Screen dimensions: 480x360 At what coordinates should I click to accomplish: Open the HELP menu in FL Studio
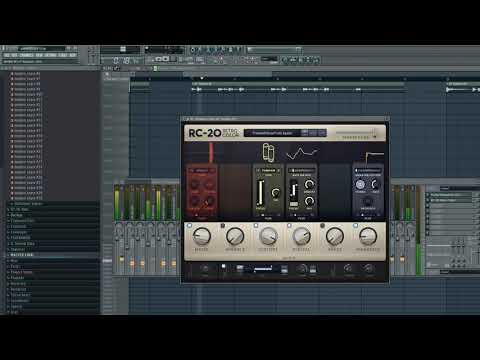(x=73, y=55)
